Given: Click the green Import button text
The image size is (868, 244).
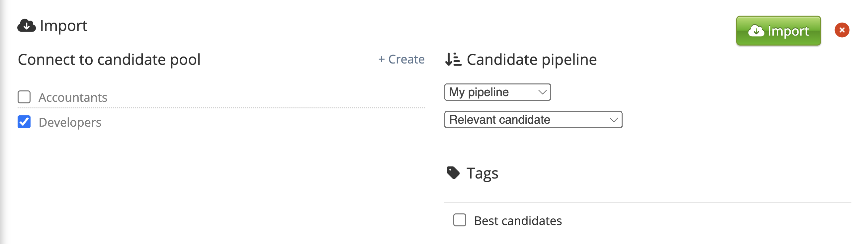Looking at the screenshot, I should point(788,31).
